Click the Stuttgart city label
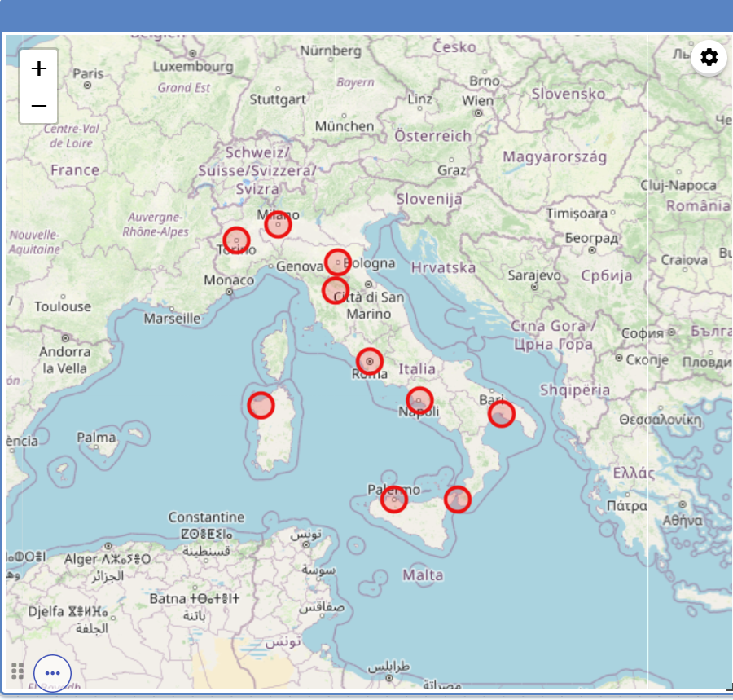The image size is (733, 700). 278,99
